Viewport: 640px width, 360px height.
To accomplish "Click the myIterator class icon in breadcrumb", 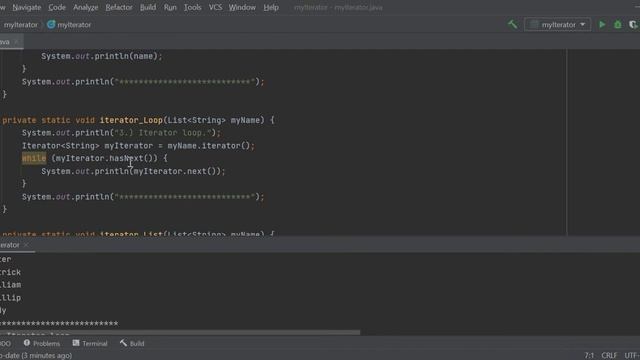I will [51, 24].
